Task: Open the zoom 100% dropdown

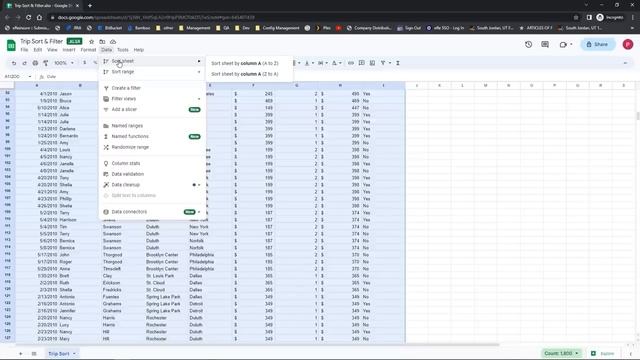Action: (x=64, y=63)
